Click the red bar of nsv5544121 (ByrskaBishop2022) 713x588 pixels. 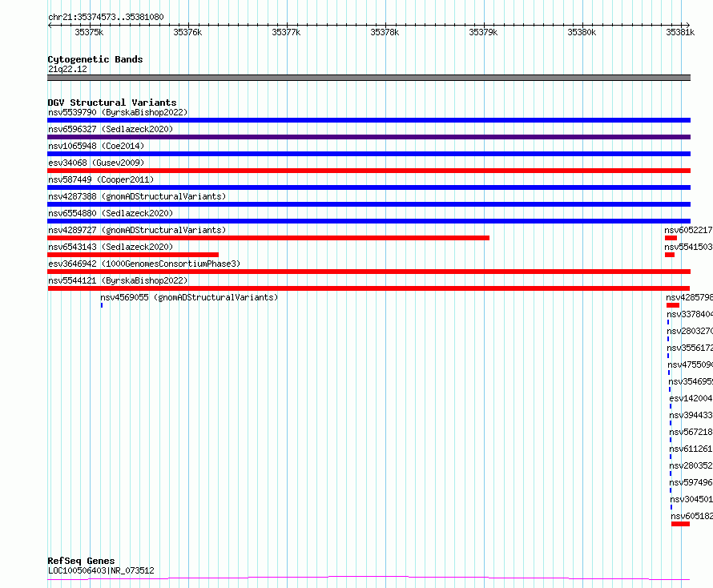coord(369,288)
